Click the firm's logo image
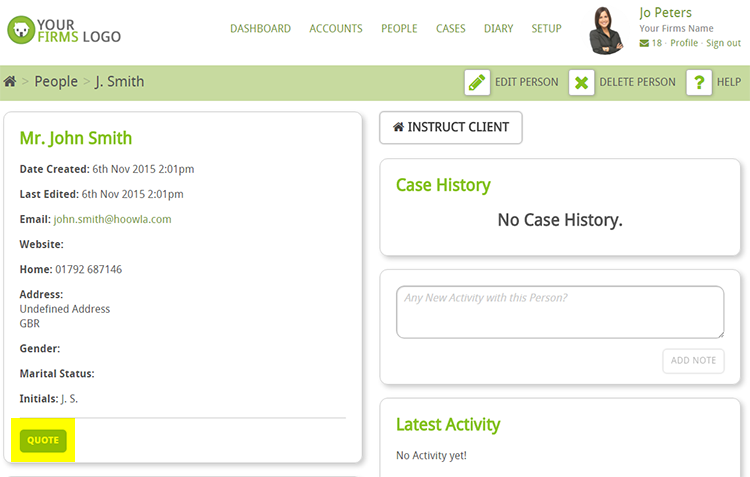750x477 pixels. pos(64,30)
